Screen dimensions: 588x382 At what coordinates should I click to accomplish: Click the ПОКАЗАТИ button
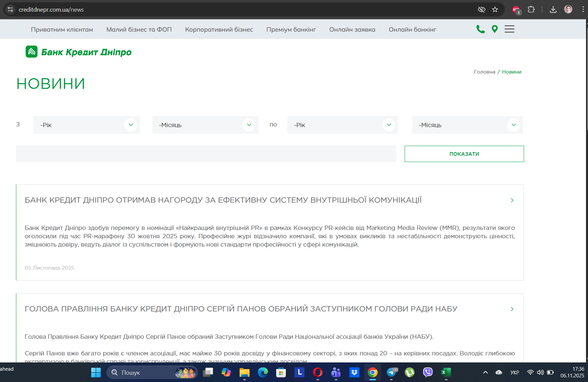coord(464,154)
